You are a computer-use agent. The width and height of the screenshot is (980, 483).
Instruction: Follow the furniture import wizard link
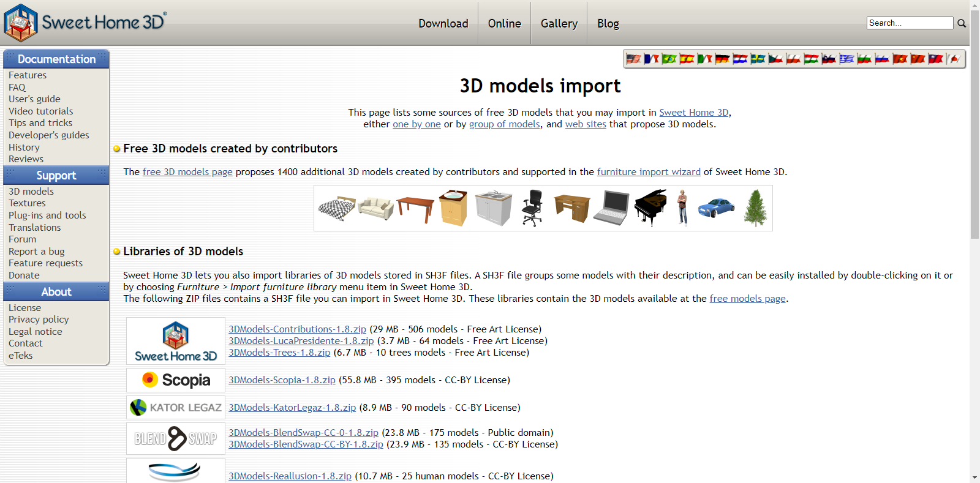(649, 172)
